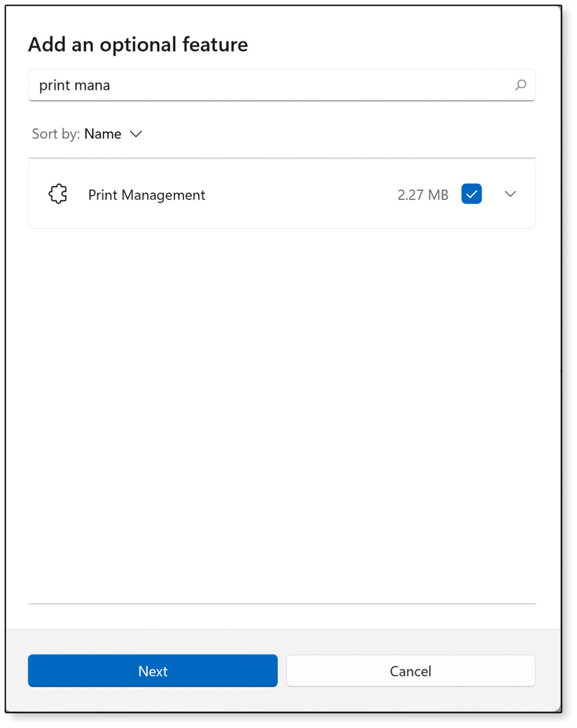577x728 pixels.
Task: Click the puzzle piece icon beside Print Management
Action: click(x=57, y=194)
